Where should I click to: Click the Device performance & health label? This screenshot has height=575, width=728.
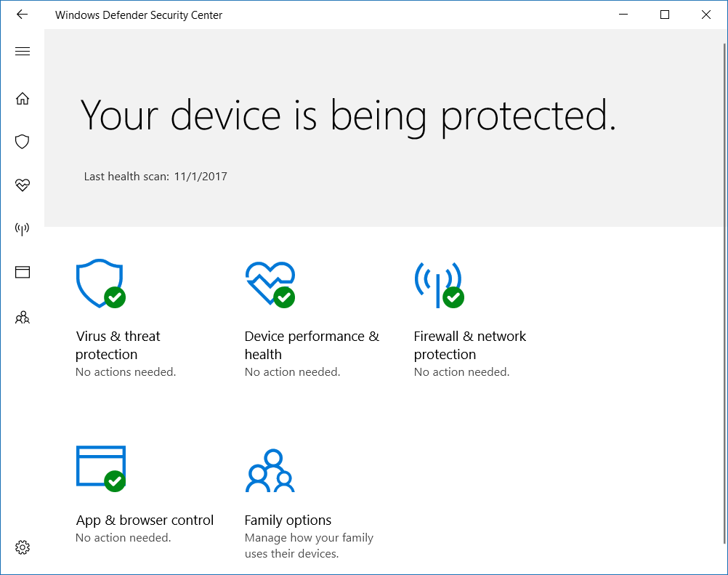(311, 345)
